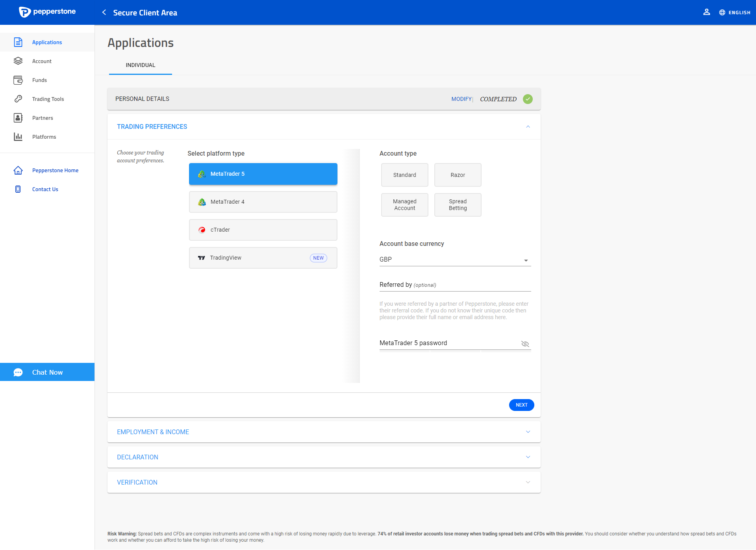Click the Verification heading
This screenshot has height=550, width=756.
[x=137, y=482]
